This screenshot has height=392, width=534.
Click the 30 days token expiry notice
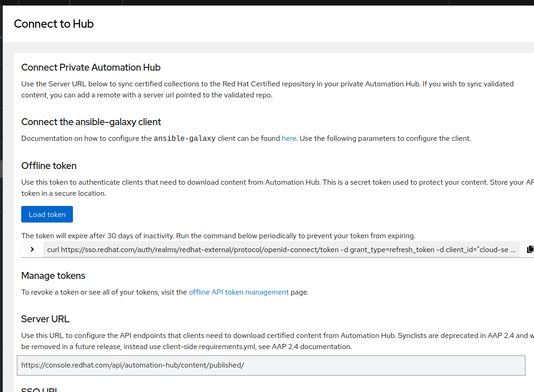tap(218, 235)
